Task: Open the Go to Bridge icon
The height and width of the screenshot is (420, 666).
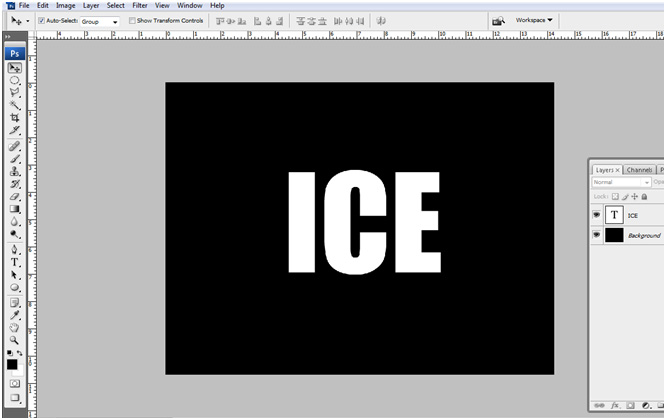Action: (x=498, y=20)
